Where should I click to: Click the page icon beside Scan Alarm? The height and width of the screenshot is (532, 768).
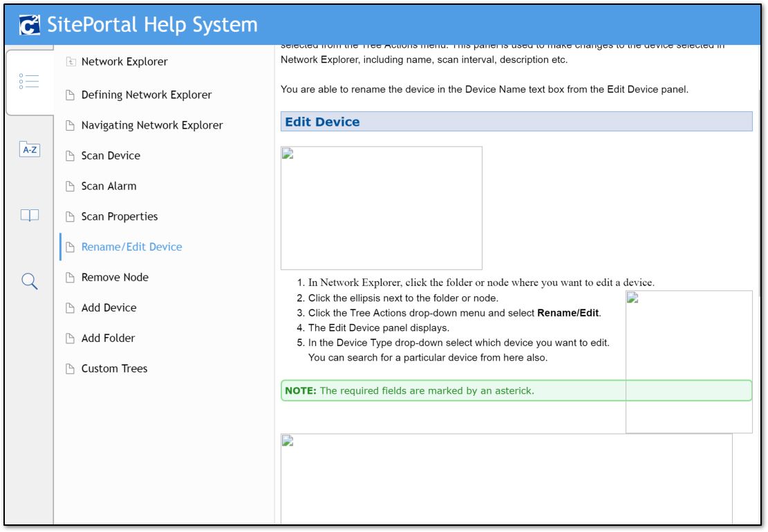click(x=71, y=186)
